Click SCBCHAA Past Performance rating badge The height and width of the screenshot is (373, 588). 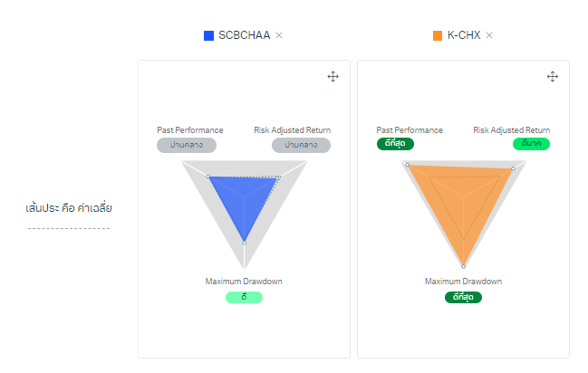pos(186,145)
